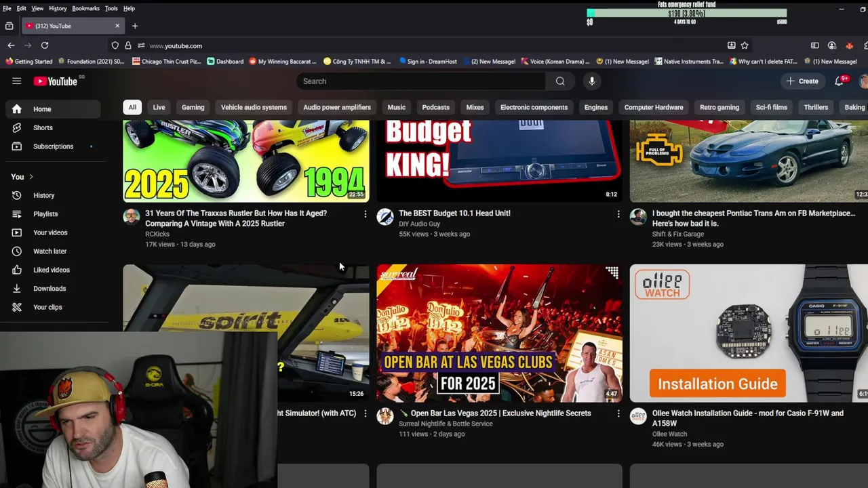Click Ollee Watch channel avatar

point(638,416)
